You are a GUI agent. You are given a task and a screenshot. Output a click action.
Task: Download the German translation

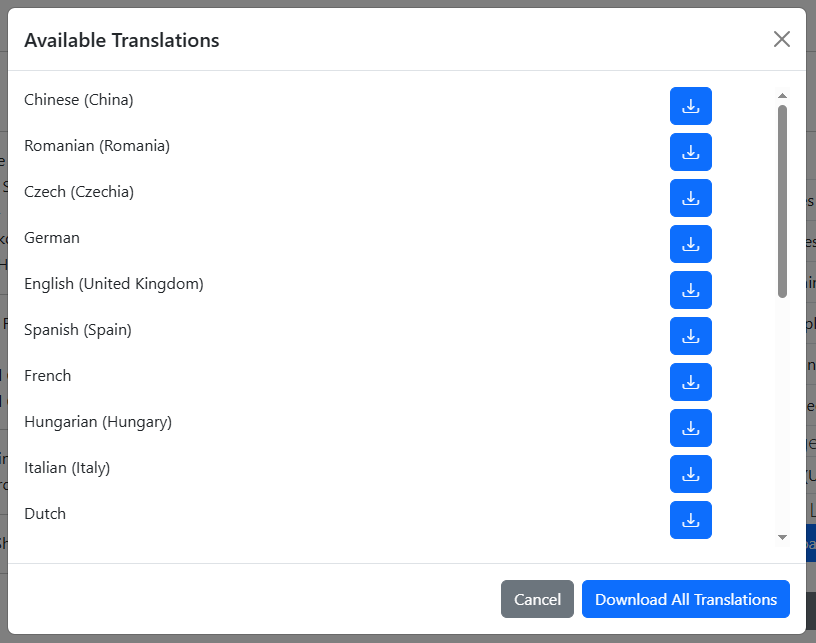click(x=690, y=244)
